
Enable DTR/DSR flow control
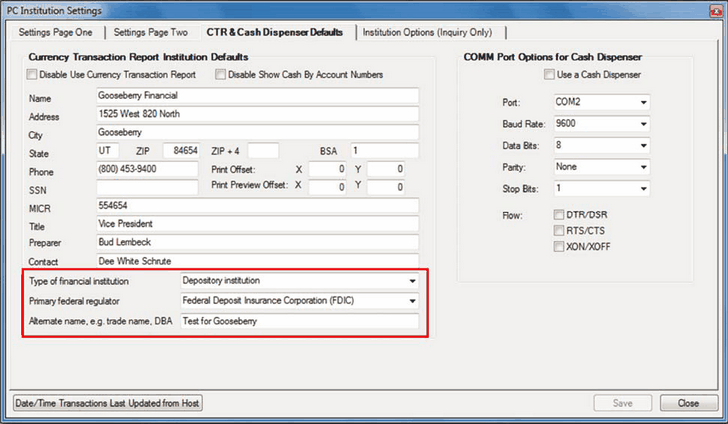coord(559,215)
